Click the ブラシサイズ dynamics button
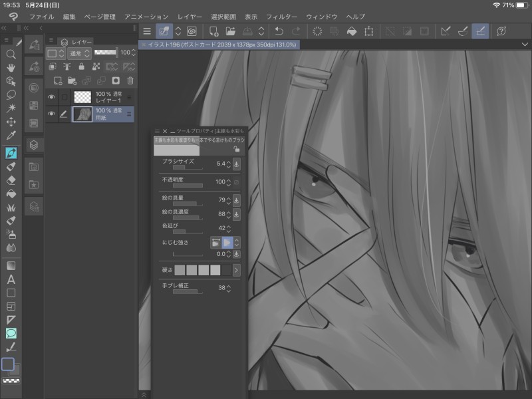532x399 pixels. click(x=237, y=164)
